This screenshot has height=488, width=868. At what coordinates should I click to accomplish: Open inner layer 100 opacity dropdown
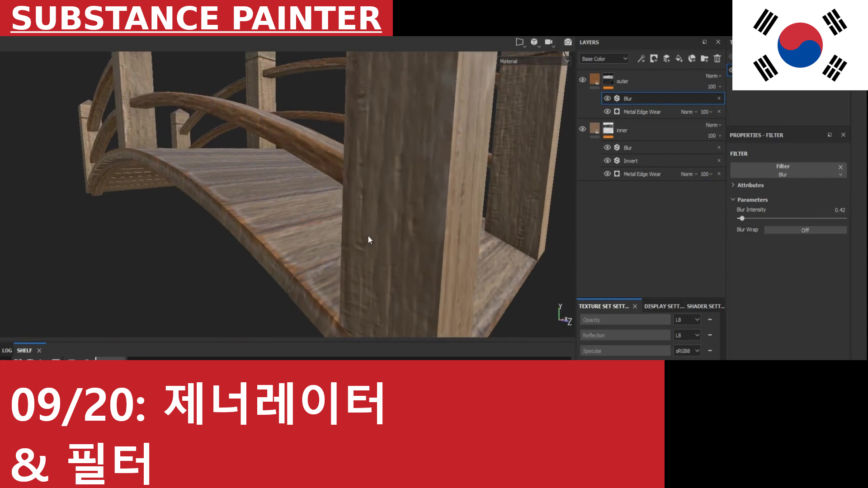click(x=714, y=136)
